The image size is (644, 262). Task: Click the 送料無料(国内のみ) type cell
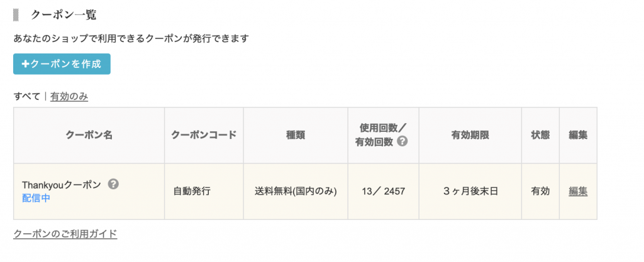click(296, 192)
